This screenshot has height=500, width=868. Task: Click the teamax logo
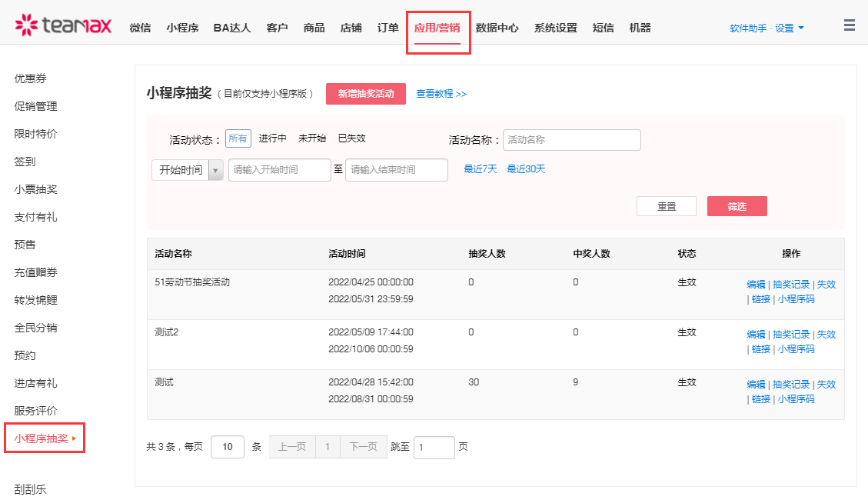pos(63,26)
